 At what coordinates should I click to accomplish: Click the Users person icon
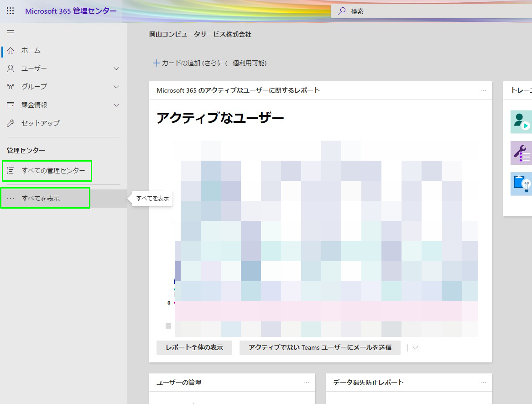(10, 68)
